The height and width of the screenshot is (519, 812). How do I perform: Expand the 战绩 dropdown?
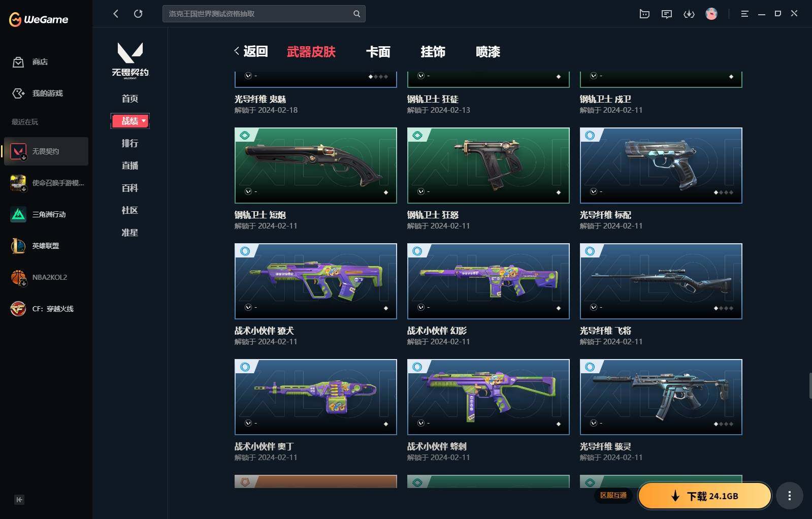pos(130,121)
